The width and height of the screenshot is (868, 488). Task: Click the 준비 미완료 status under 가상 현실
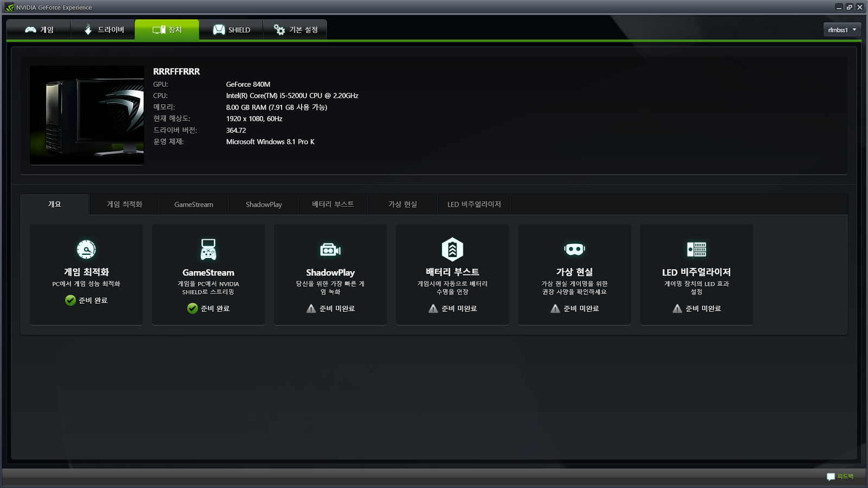click(x=581, y=309)
